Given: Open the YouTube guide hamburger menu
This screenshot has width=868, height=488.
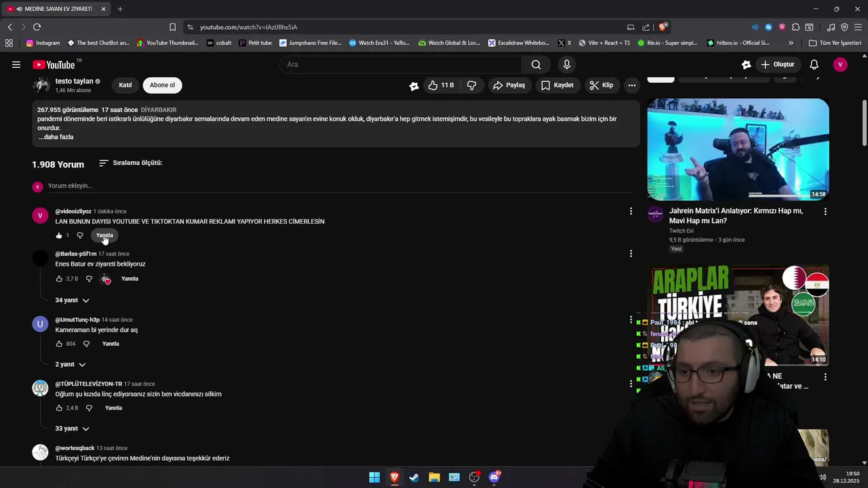Looking at the screenshot, I should tap(16, 64).
